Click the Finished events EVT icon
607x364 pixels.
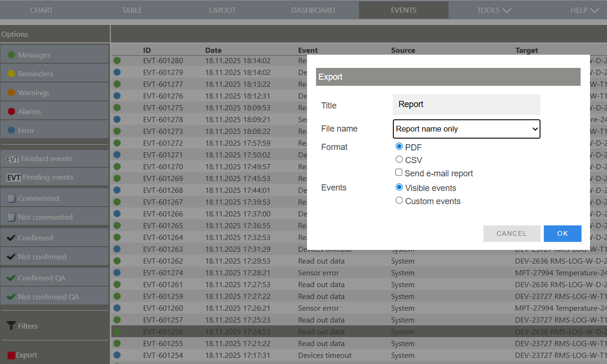click(13, 158)
